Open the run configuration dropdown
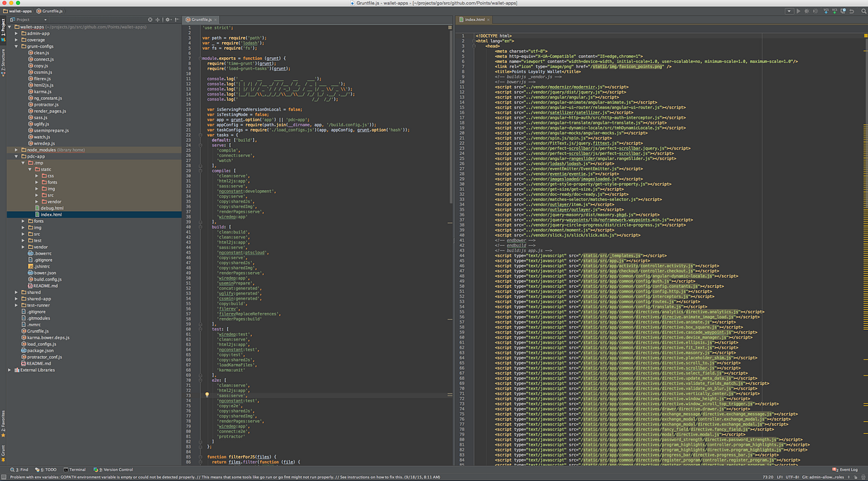Screen dimensions: 868x481 pyautogui.click(x=789, y=11)
